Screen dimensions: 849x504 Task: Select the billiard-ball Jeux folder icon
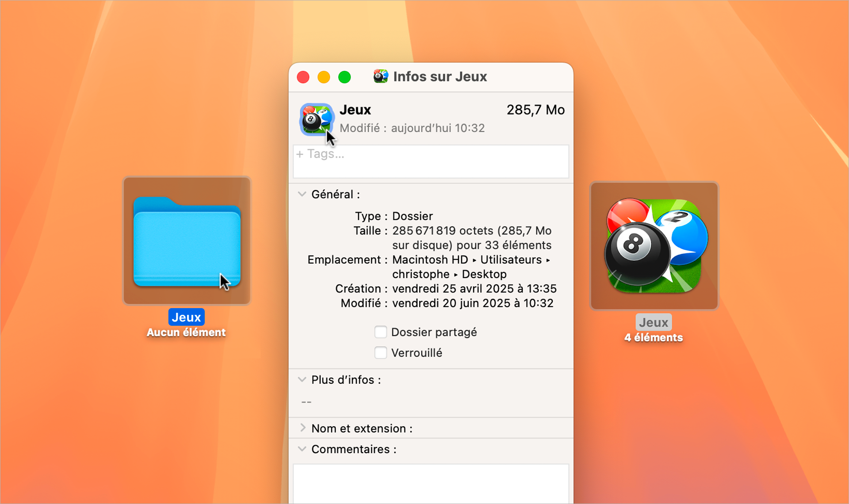point(655,246)
